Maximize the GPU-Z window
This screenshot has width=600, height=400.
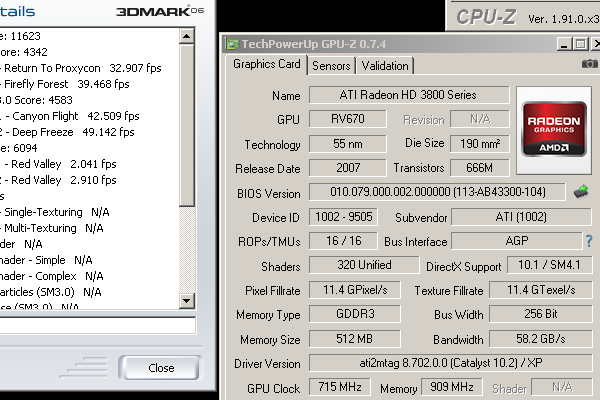(x=580, y=44)
